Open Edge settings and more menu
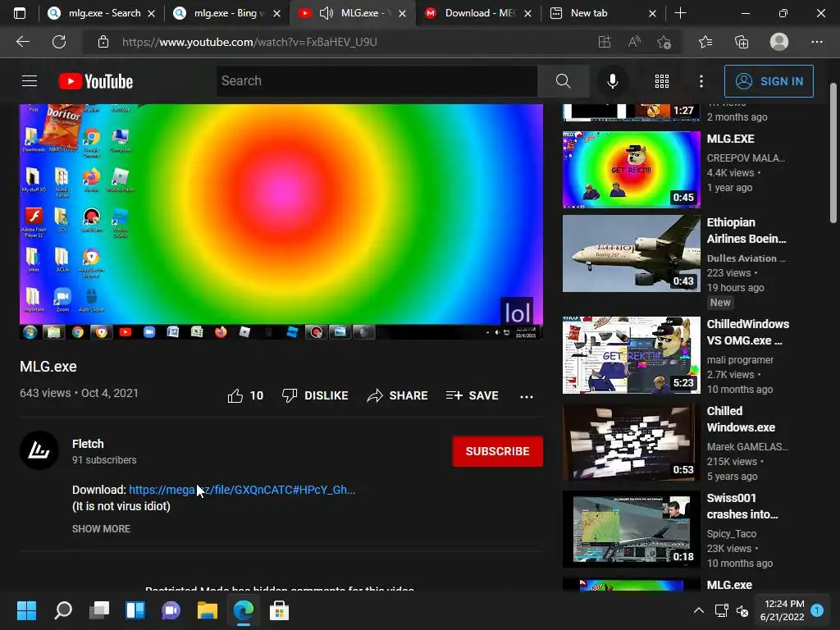The width and height of the screenshot is (840, 630). pos(816,42)
